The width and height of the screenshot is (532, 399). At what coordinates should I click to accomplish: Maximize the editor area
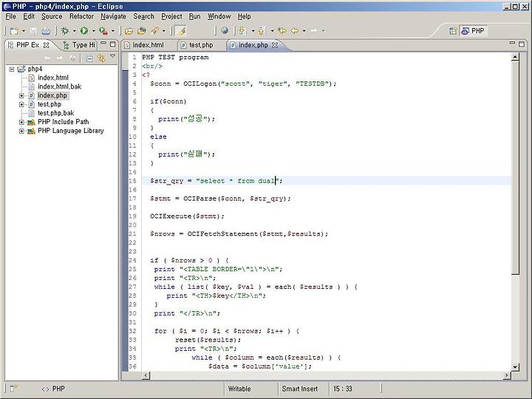(522, 44)
